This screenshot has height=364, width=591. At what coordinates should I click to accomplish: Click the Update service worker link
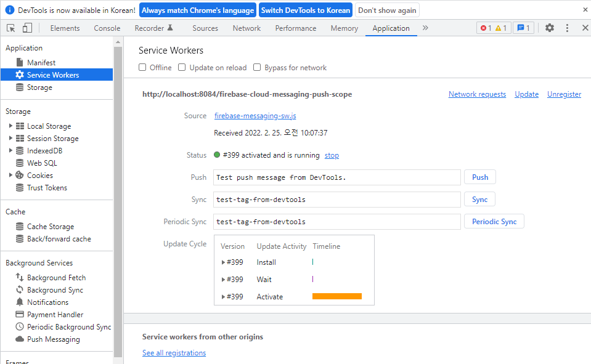point(526,94)
